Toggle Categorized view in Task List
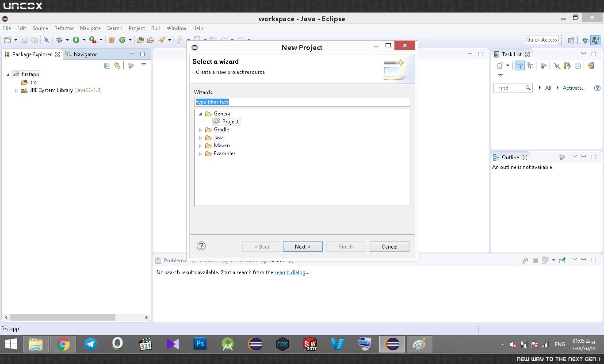 (520, 65)
